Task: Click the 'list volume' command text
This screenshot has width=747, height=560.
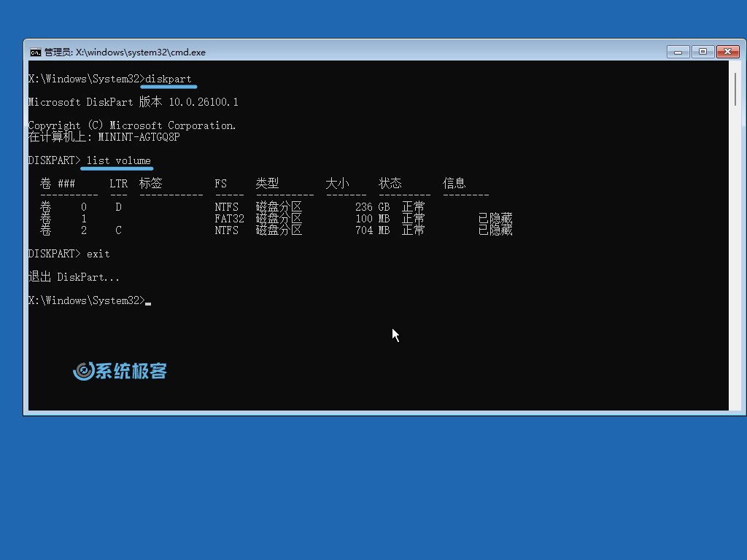Action: coord(119,160)
